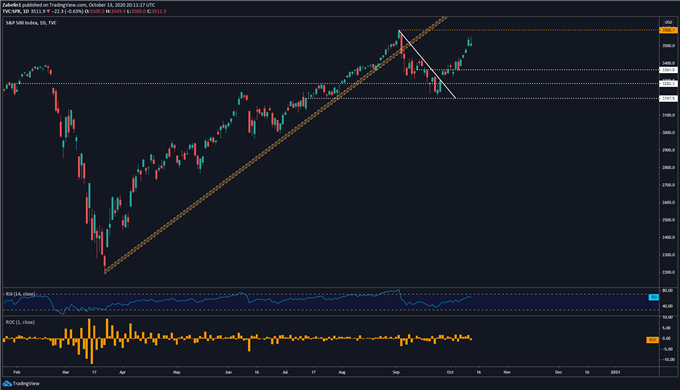Click the TradingView cloud logo icon
The image size is (680, 390).
7,383
